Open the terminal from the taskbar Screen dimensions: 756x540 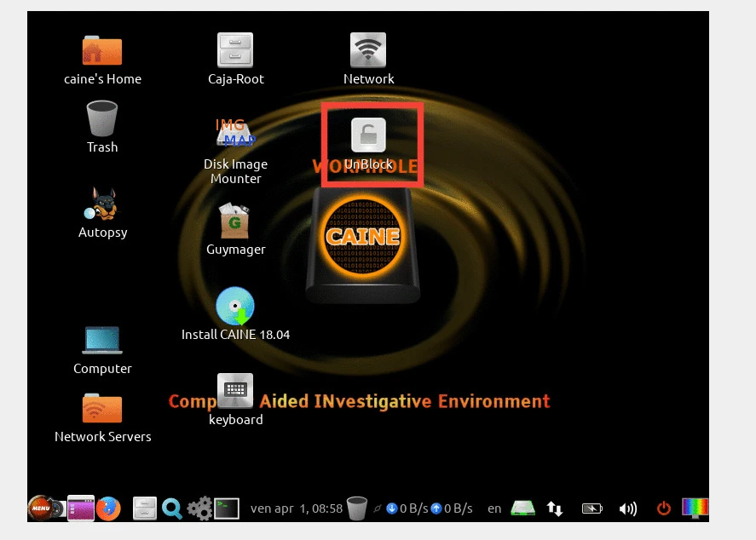coord(226,508)
